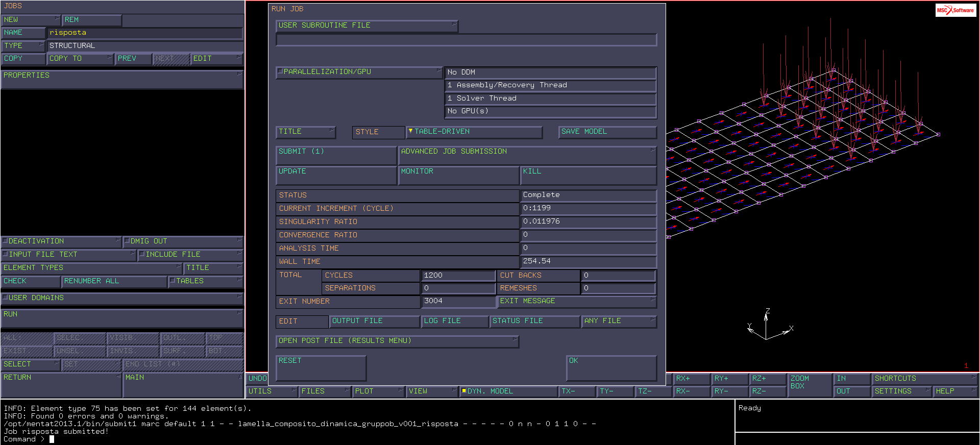The width and height of the screenshot is (980, 445).
Task: Click the SELECT button
Action: tap(31, 364)
